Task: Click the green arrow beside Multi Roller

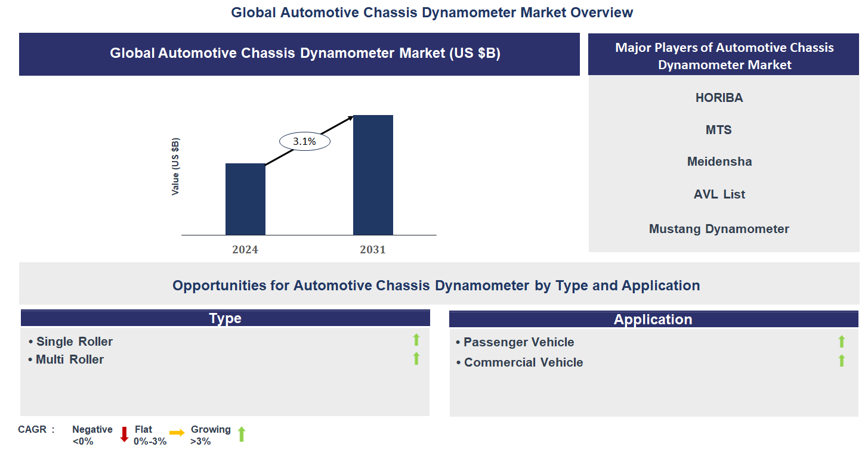Action: 416,358
